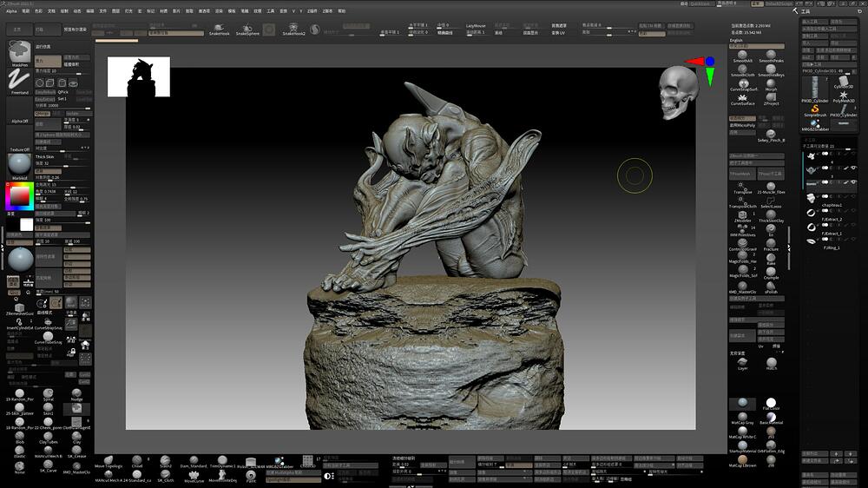Image resolution: width=868 pixels, height=488 pixels.
Task: Select the Morph brush
Action: pos(771,85)
